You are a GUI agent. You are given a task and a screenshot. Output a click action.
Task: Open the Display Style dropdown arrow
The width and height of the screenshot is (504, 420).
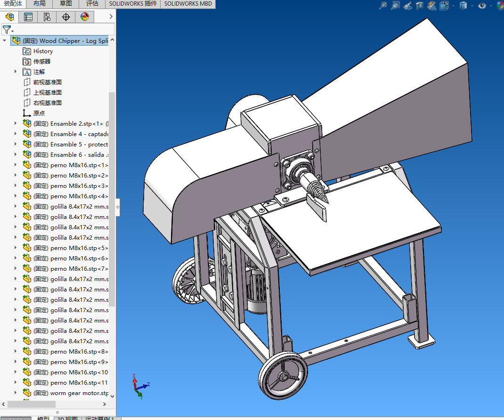[x=472, y=6]
